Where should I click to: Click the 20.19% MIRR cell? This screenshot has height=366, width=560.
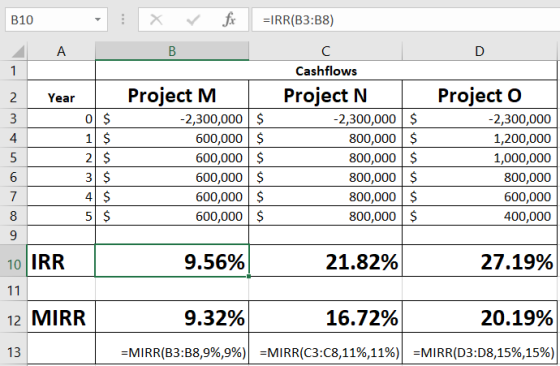[480, 317]
